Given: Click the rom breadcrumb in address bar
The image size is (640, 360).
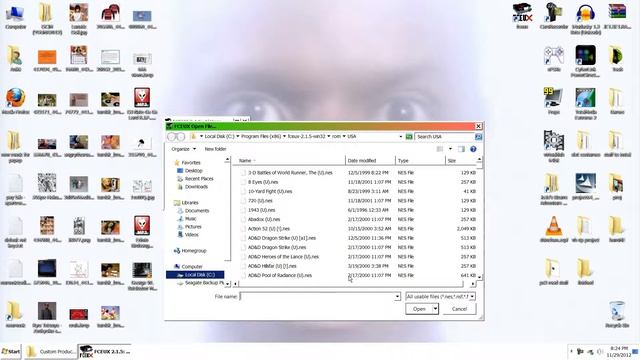Looking at the screenshot, I should point(336,137).
